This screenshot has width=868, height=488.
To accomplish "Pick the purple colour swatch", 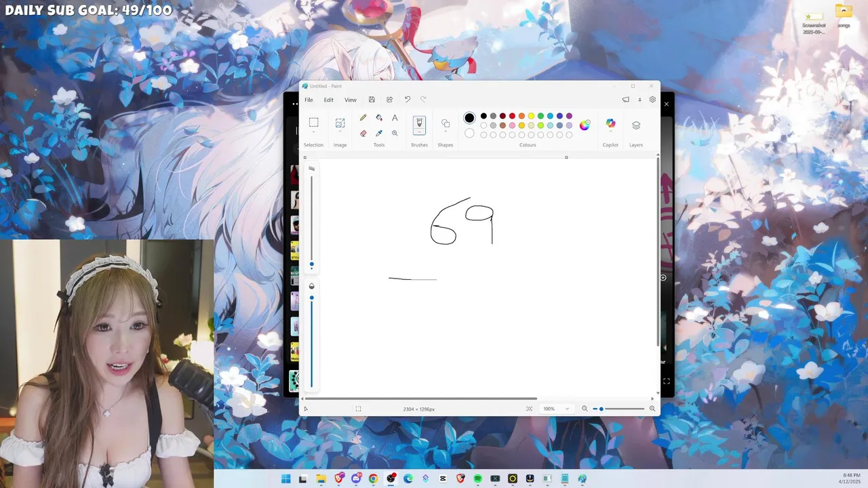I will [x=569, y=116].
